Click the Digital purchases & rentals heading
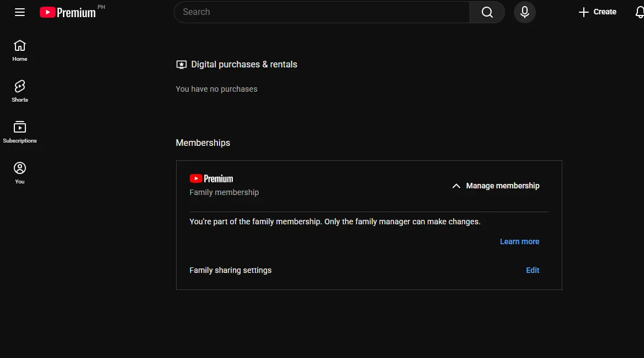 [x=244, y=65]
